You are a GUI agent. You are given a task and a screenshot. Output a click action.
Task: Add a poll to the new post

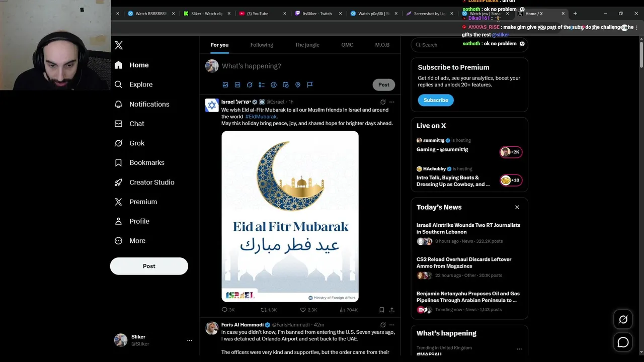(262, 85)
